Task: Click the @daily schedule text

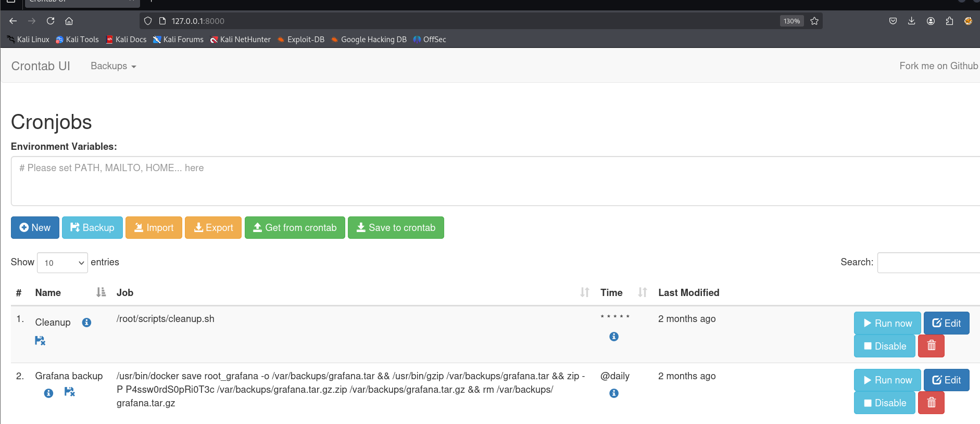Action: [615, 376]
